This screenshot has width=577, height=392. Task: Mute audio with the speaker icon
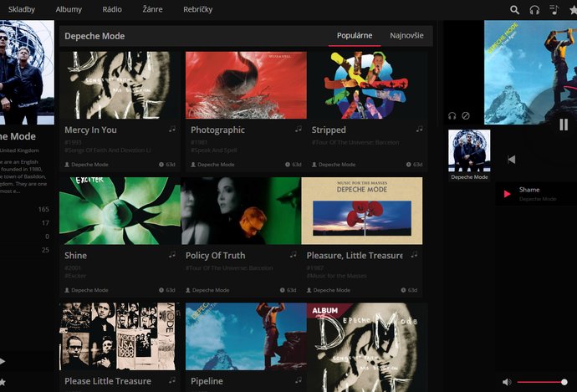pos(507,382)
